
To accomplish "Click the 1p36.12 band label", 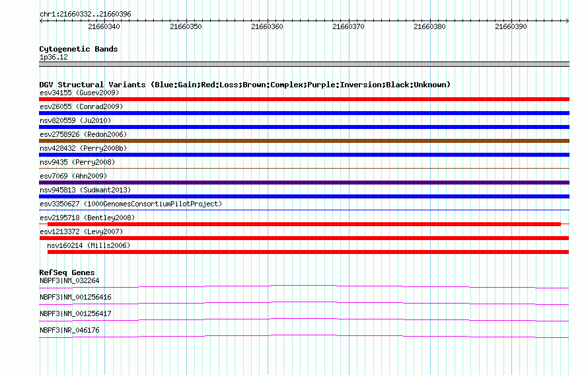I will [54, 57].
